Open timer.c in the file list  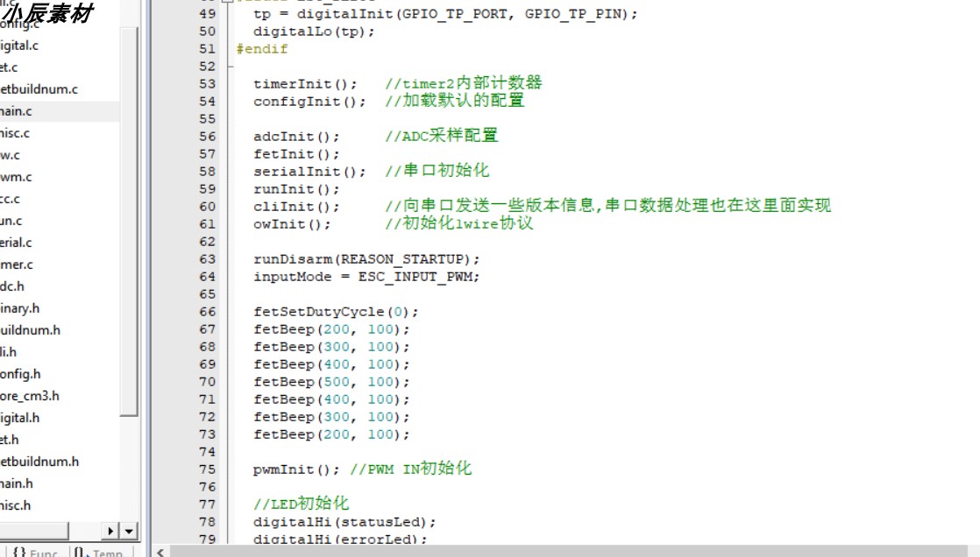pyautogui.click(x=17, y=264)
